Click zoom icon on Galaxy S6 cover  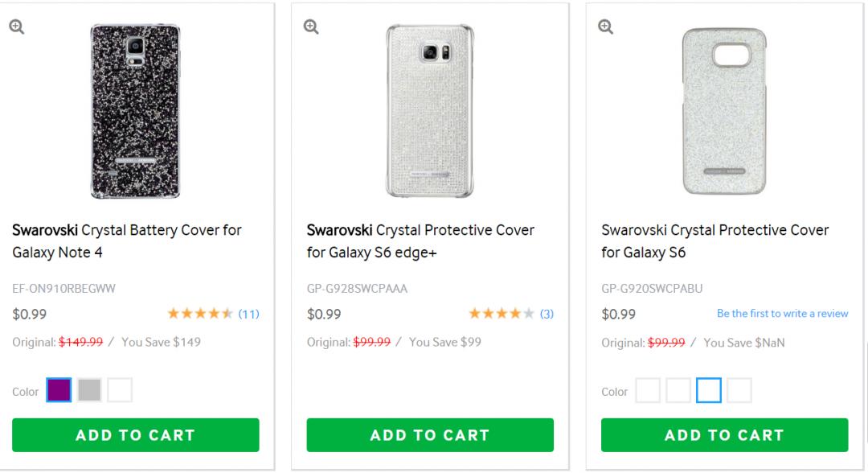605,27
